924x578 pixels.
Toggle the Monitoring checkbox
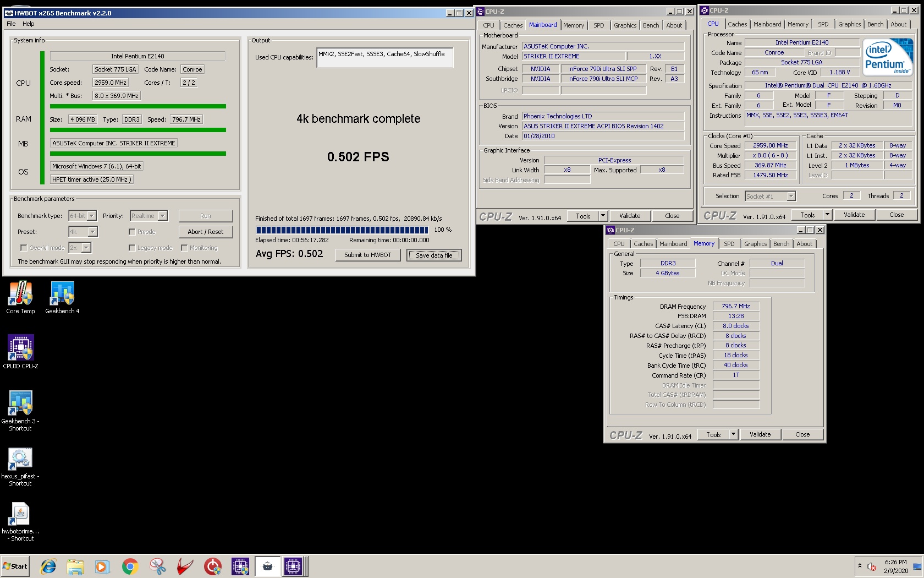coord(184,248)
